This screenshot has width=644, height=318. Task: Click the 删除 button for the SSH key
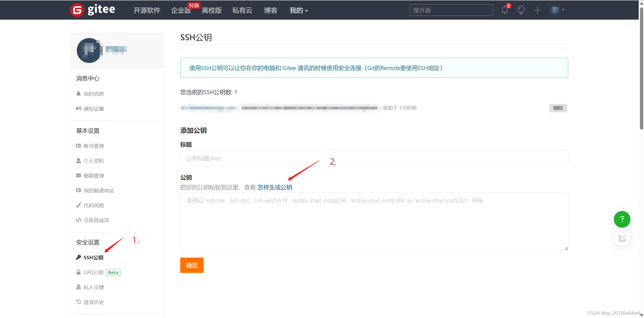[558, 108]
